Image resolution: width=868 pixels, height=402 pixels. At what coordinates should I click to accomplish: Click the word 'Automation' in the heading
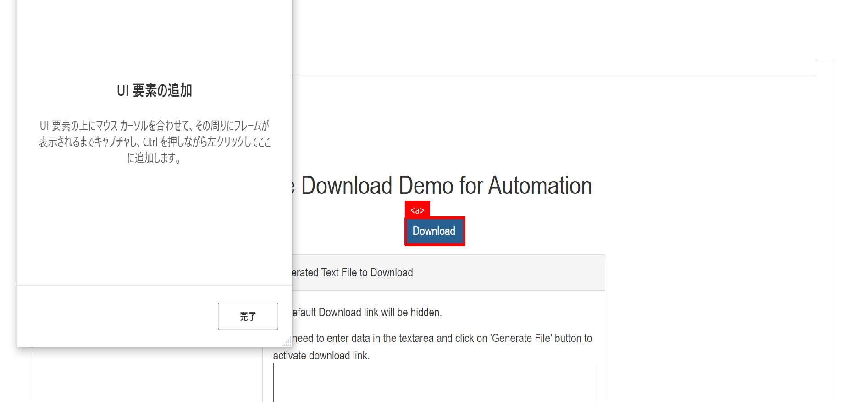pyautogui.click(x=540, y=186)
